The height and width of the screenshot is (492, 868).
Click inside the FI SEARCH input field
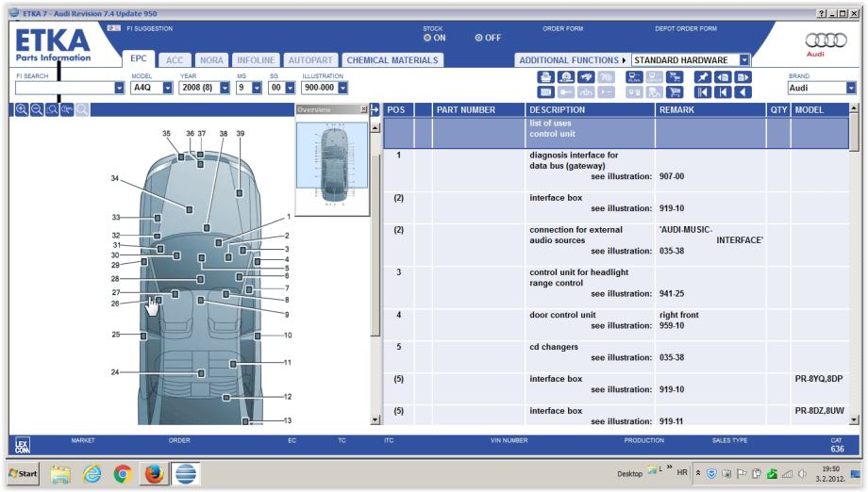click(x=65, y=88)
